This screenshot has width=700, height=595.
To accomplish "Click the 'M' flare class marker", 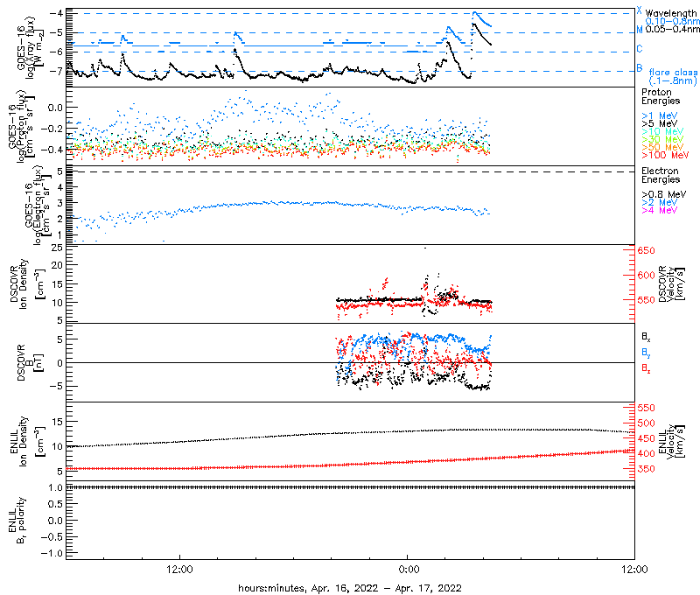I will (x=640, y=30).
